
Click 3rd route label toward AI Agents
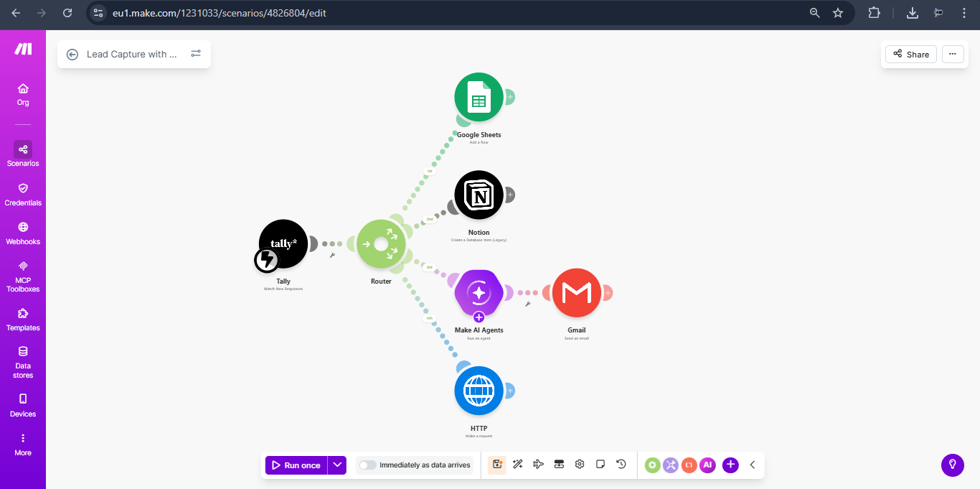[x=430, y=267]
